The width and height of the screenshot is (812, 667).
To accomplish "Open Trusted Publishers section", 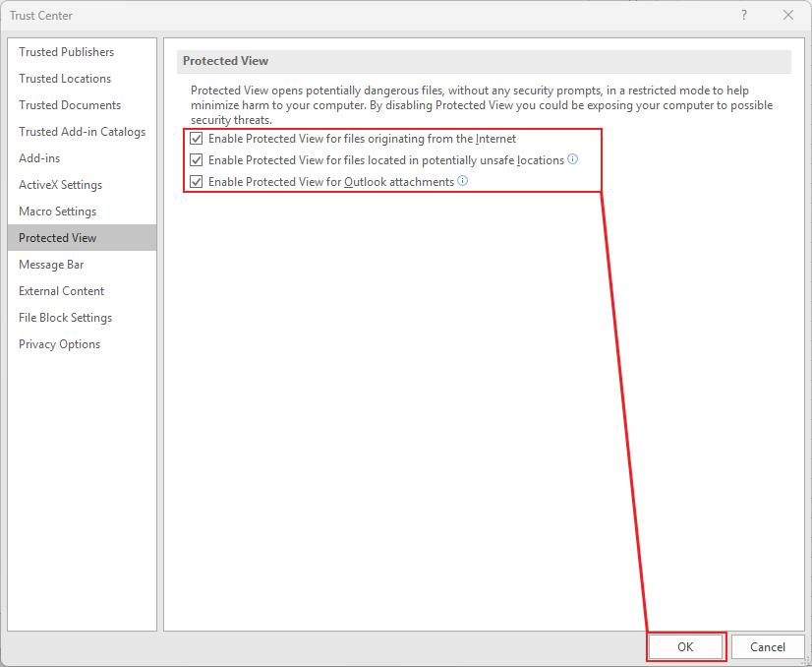I will (x=83, y=52).
